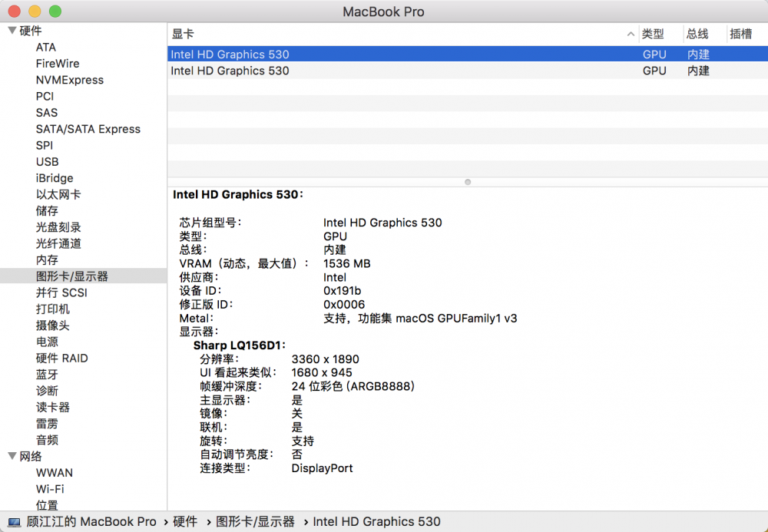The height and width of the screenshot is (532, 768).
Task: Select the highlighted Intel HD Graphics 530 row
Action: click(468, 55)
